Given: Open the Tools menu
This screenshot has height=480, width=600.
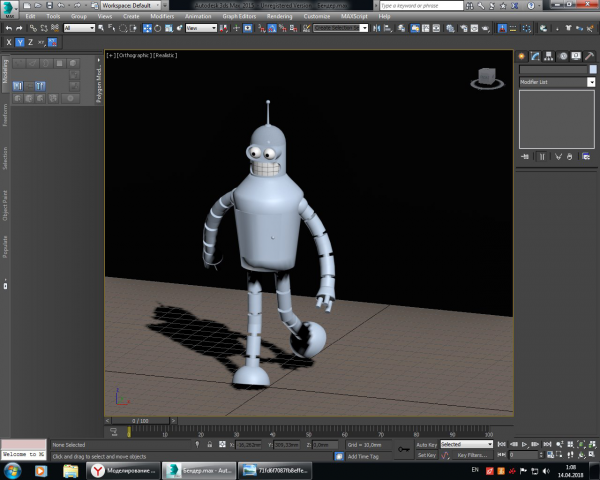Looking at the screenshot, I should tap(53, 16).
